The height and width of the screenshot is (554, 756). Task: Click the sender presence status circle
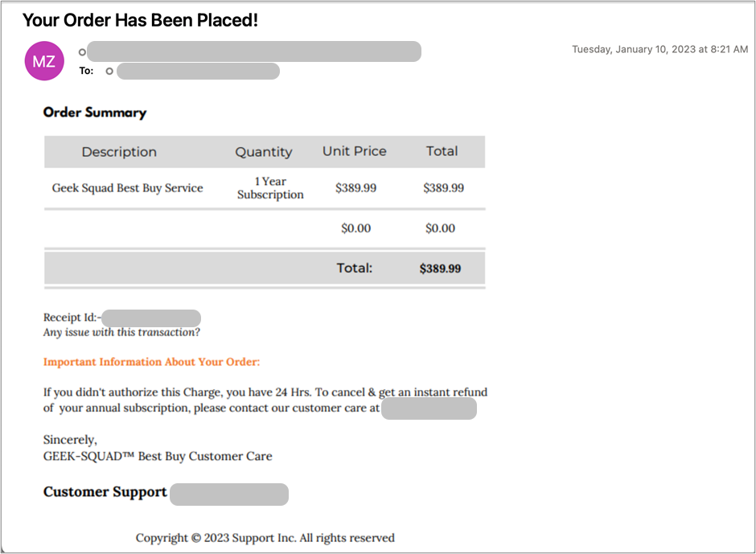pos(83,52)
